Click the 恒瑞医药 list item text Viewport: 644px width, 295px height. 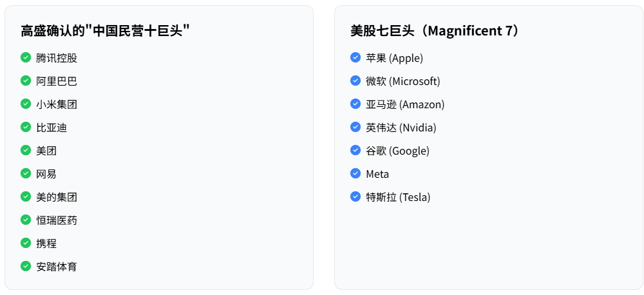click(57, 220)
